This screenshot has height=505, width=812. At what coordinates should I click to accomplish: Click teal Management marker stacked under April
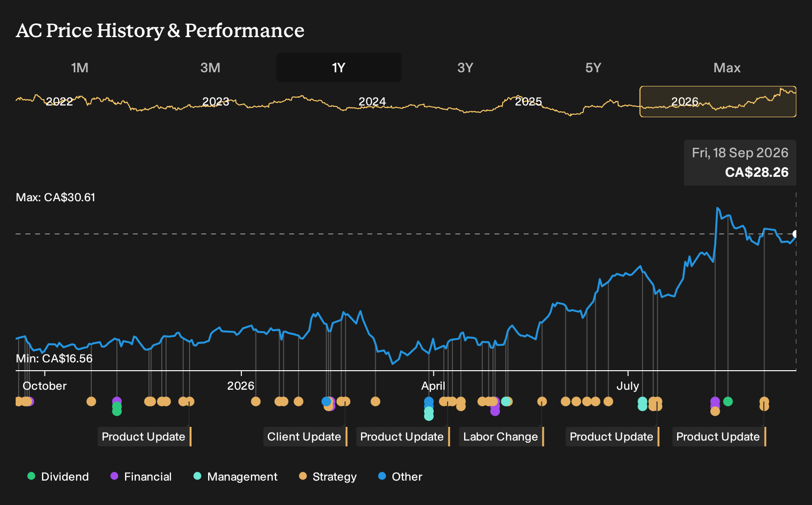pyautogui.click(x=428, y=416)
